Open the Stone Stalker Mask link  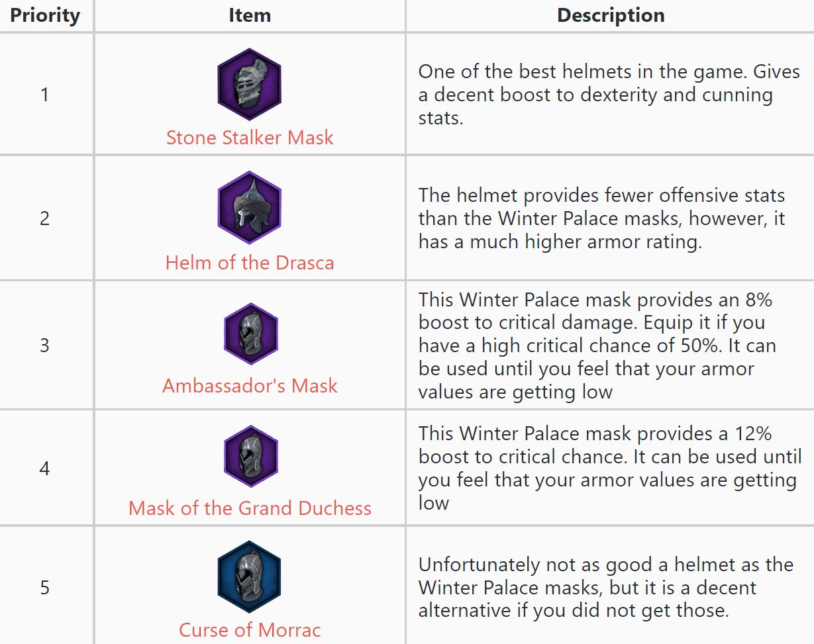[250, 138]
